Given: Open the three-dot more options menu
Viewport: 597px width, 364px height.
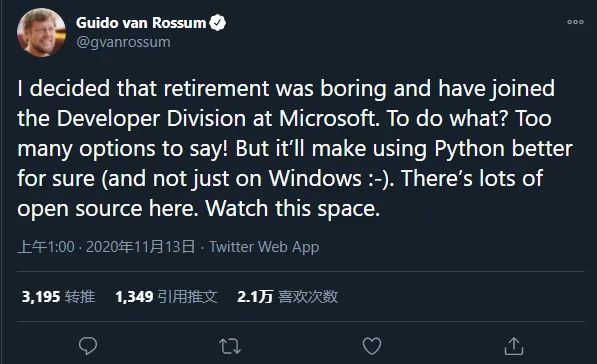Looking at the screenshot, I should pyautogui.click(x=575, y=22).
